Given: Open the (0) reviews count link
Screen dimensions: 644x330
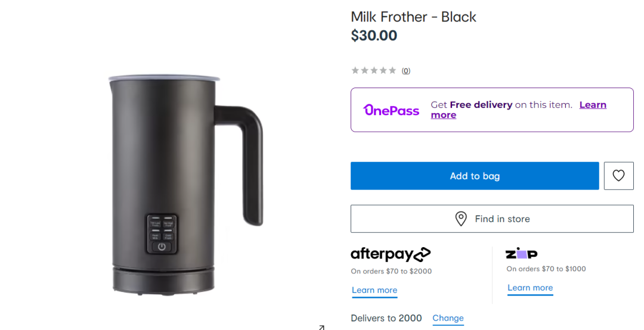Looking at the screenshot, I should pyautogui.click(x=406, y=71).
